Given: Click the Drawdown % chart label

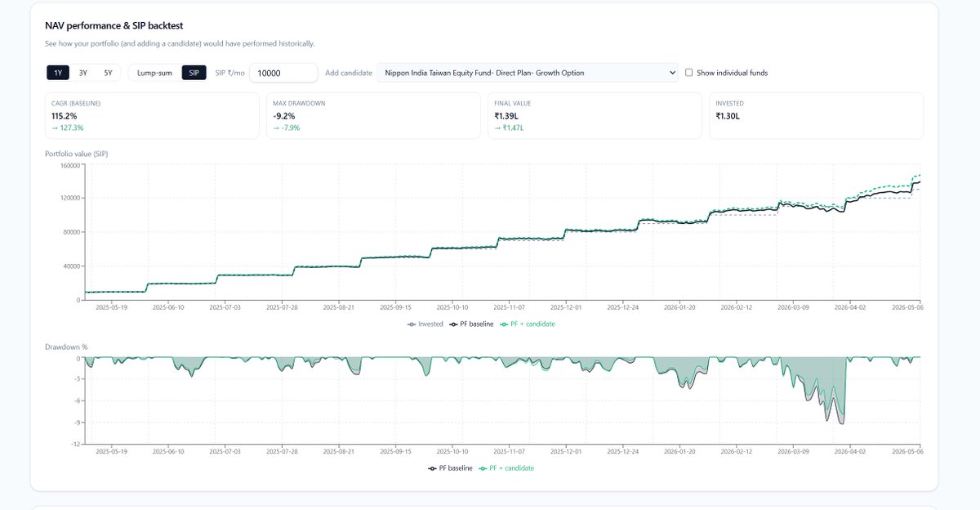Looking at the screenshot, I should click(x=66, y=347).
